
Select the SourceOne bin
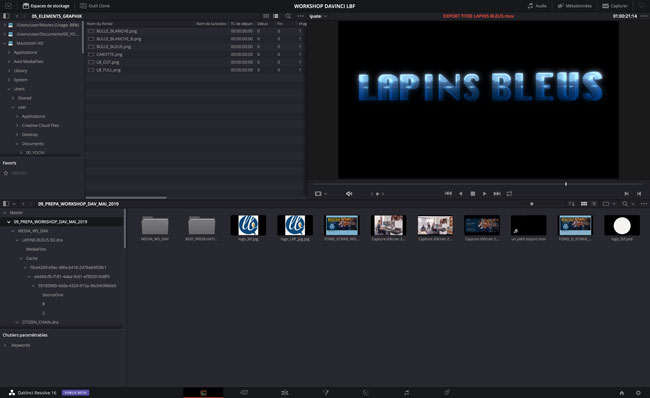pos(53,295)
